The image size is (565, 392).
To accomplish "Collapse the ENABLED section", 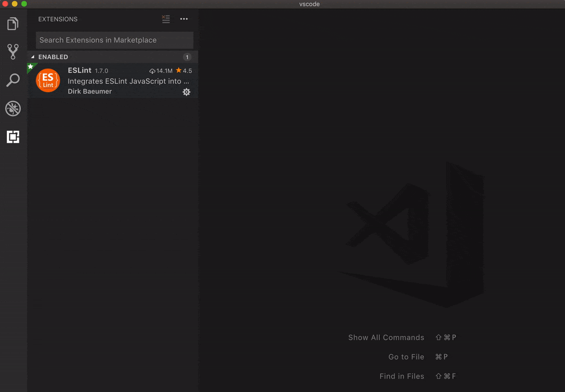I will (x=33, y=57).
